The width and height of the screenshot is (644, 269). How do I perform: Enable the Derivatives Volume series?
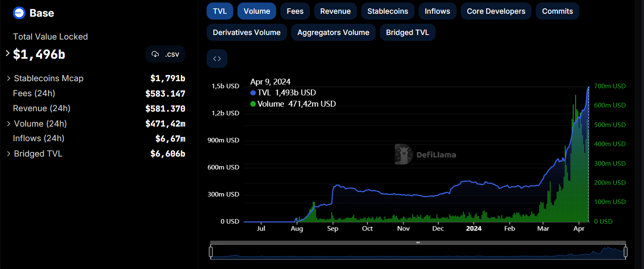pyautogui.click(x=247, y=32)
